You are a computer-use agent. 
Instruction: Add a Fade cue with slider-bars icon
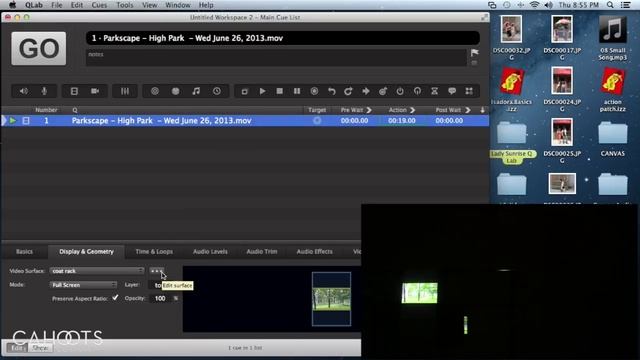pos(124,91)
